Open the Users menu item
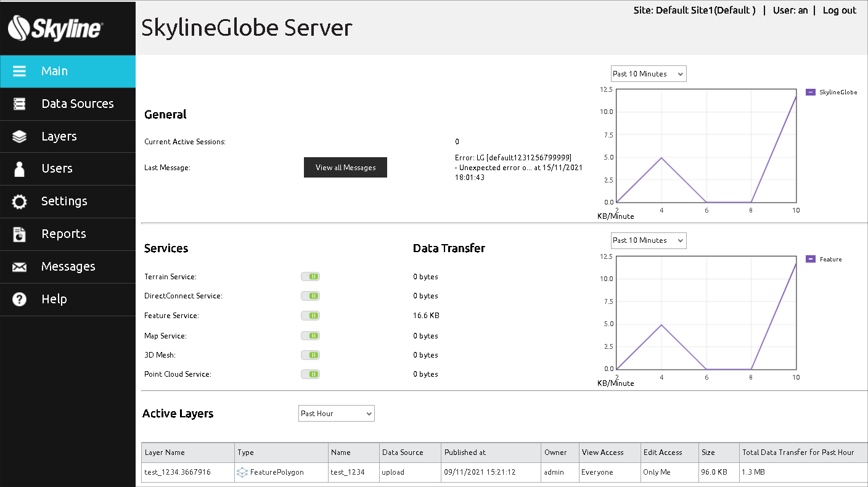Image resolution: width=868 pixels, height=487 pixels. click(x=68, y=169)
